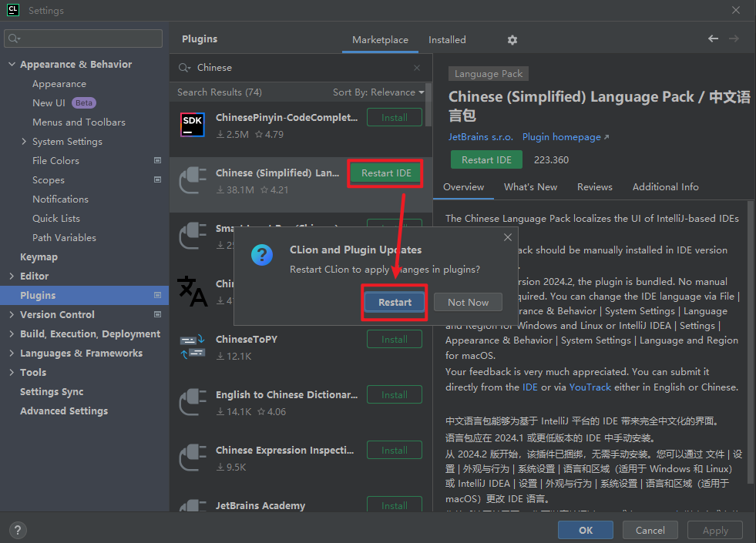Switch to the Marketplace tab
The height and width of the screenshot is (543, 756).
click(x=380, y=40)
